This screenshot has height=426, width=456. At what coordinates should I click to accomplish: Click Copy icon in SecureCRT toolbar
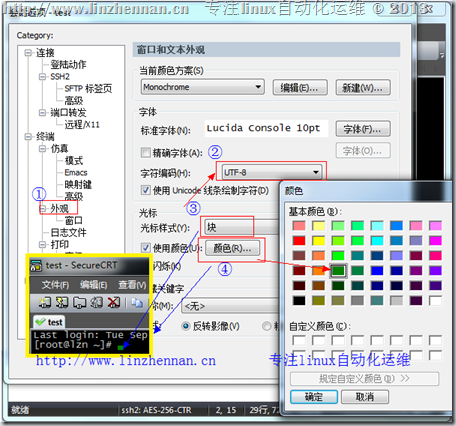[137, 302]
